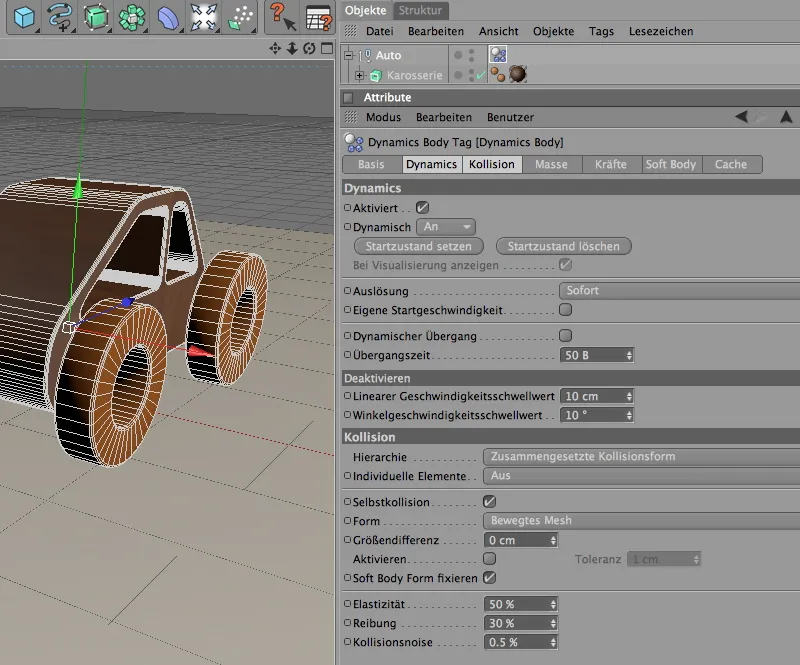
Task: Click the Startzustand setzen button
Action: [x=418, y=246]
